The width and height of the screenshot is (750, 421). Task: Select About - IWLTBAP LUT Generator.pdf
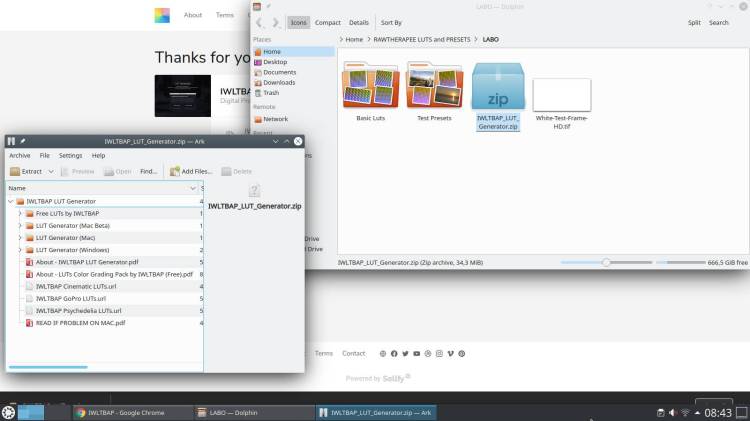coord(87,262)
